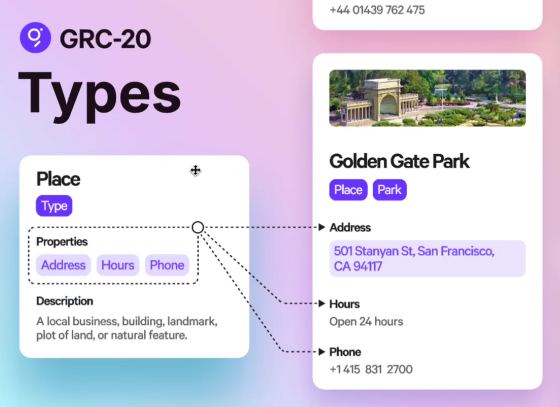The width and height of the screenshot is (560, 407).
Task: Click the Golden Gate Park title
Action: click(399, 161)
